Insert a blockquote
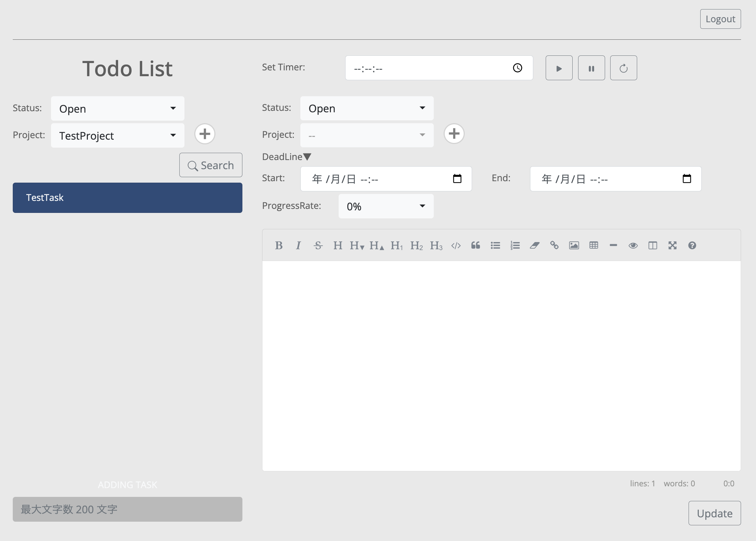Viewport: 756px width, 541px height. (476, 245)
